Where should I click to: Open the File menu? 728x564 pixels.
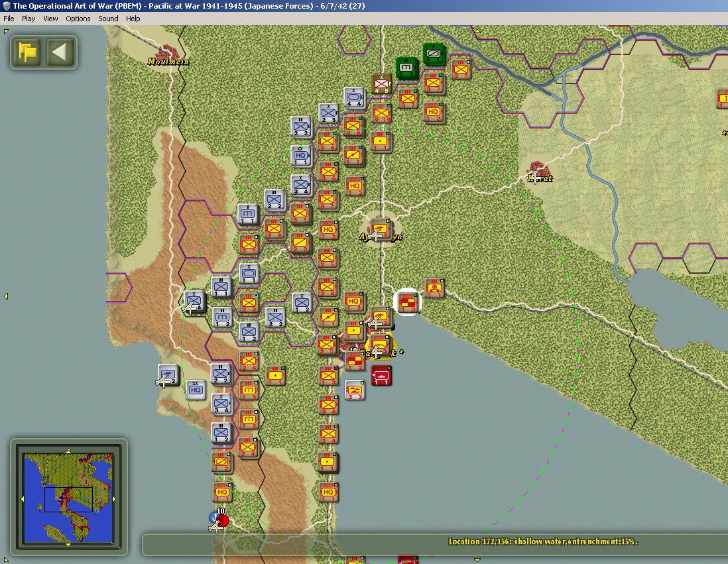(9, 19)
